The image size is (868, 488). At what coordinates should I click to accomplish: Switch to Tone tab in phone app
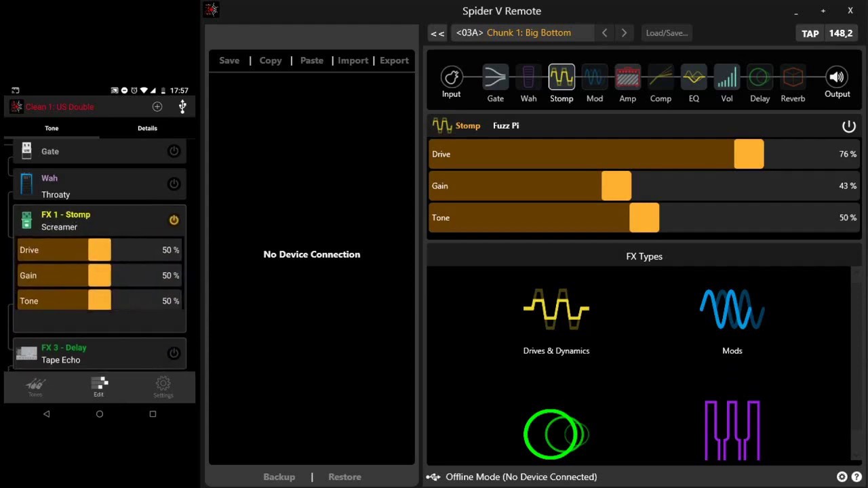click(x=52, y=128)
